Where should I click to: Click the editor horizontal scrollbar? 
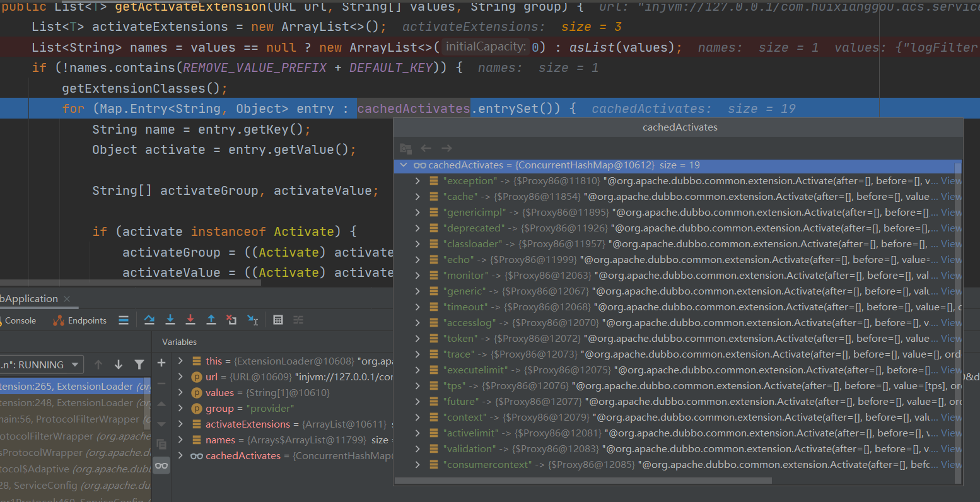pos(131,283)
